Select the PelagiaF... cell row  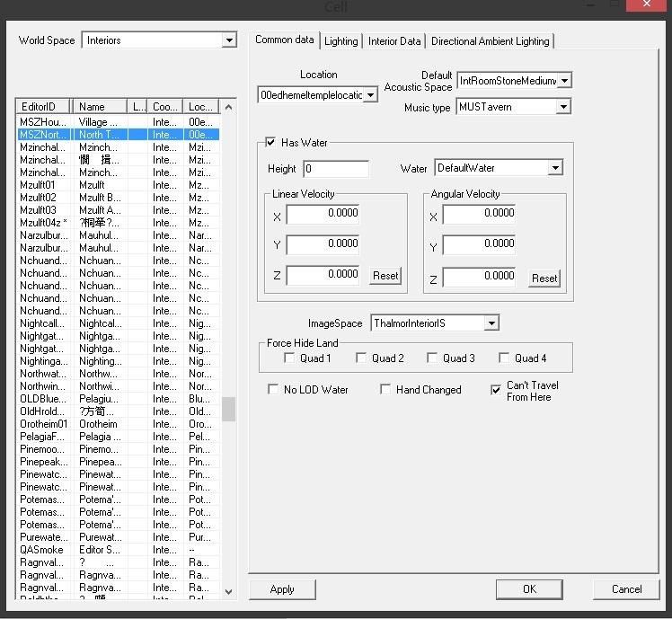tap(119, 437)
